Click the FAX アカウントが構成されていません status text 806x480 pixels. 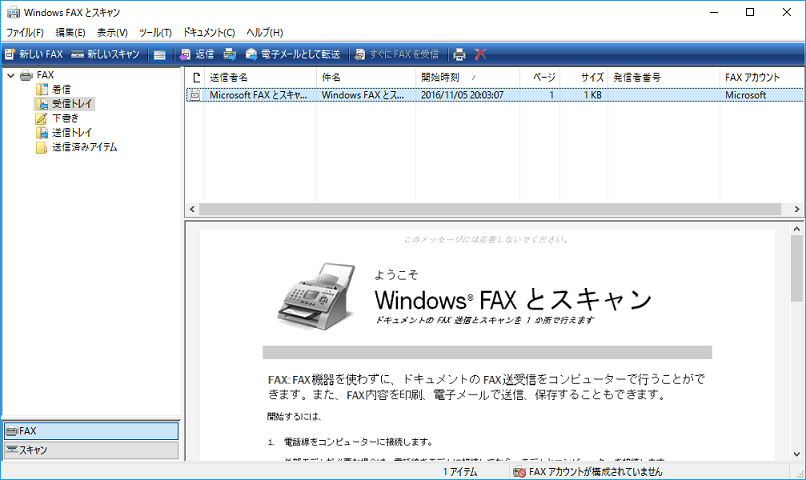[595, 472]
